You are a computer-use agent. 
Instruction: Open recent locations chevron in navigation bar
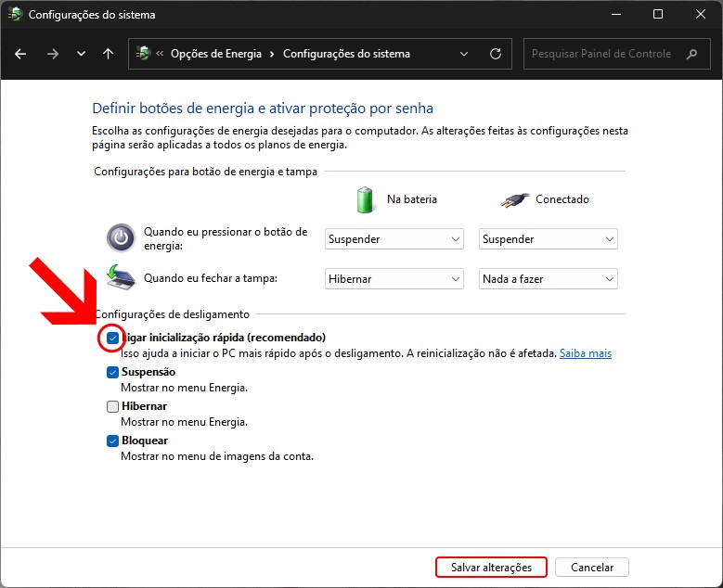81,54
